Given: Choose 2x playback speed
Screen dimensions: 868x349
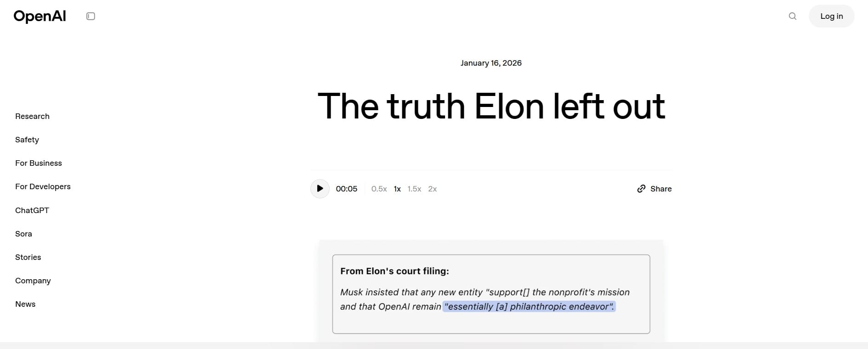Looking at the screenshot, I should (x=432, y=189).
